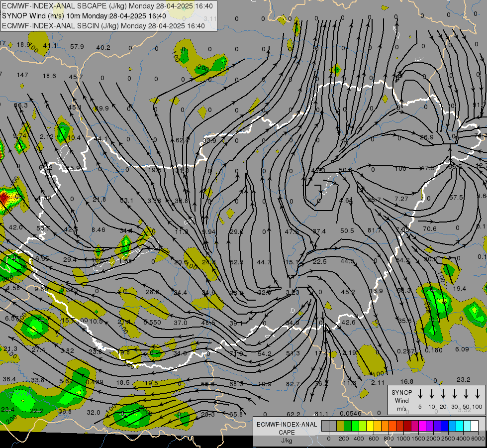Pick the magenta swatch right of 1500 tick

click(x=422, y=426)
